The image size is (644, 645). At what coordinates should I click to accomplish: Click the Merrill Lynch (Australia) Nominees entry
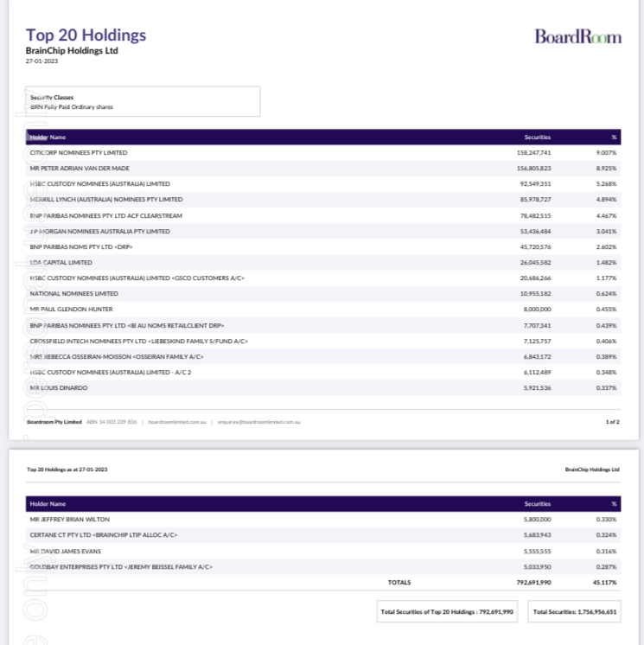(106, 200)
